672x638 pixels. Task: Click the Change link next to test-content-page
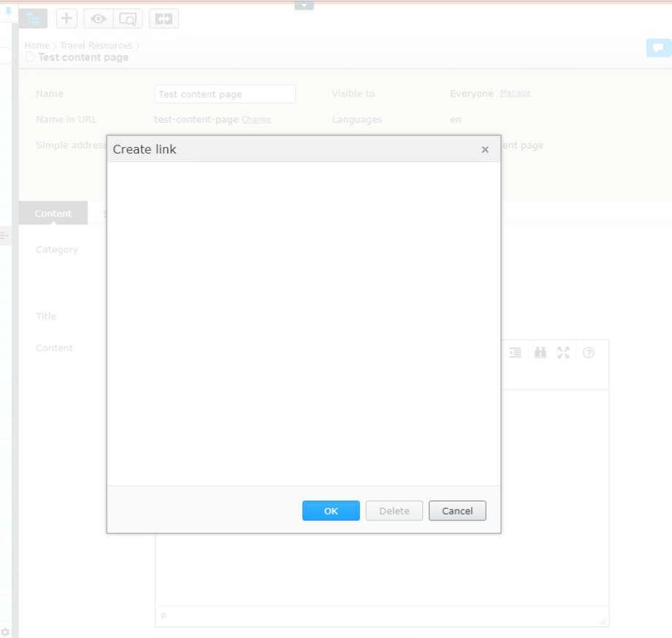click(x=256, y=119)
